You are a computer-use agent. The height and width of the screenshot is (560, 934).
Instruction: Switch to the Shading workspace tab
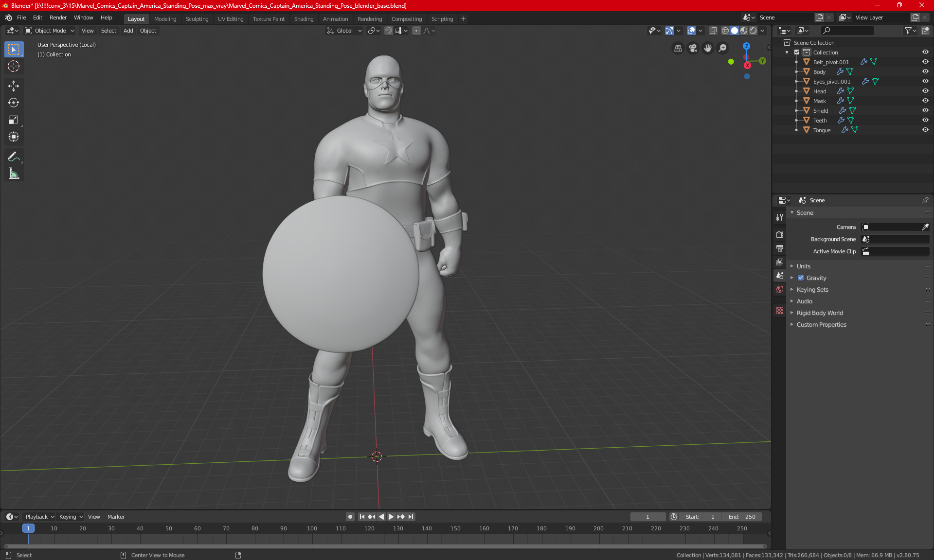pos(304,19)
